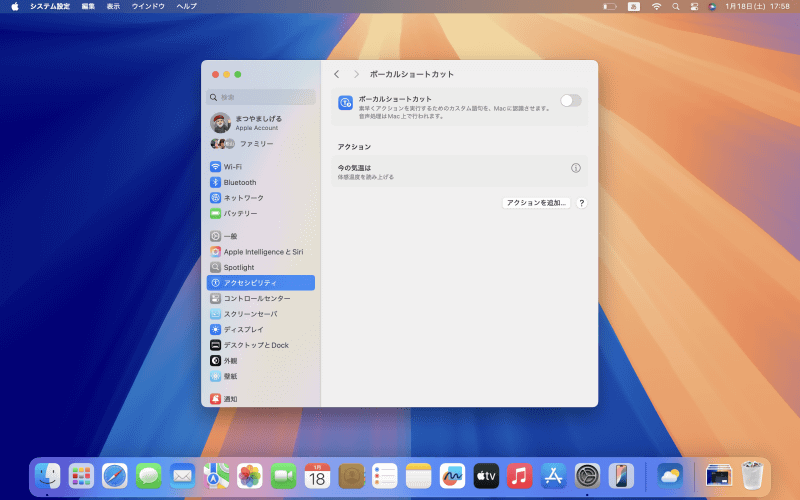The height and width of the screenshot is (500, 800).
Task: Open the 表示 menu
Action: 113,6
